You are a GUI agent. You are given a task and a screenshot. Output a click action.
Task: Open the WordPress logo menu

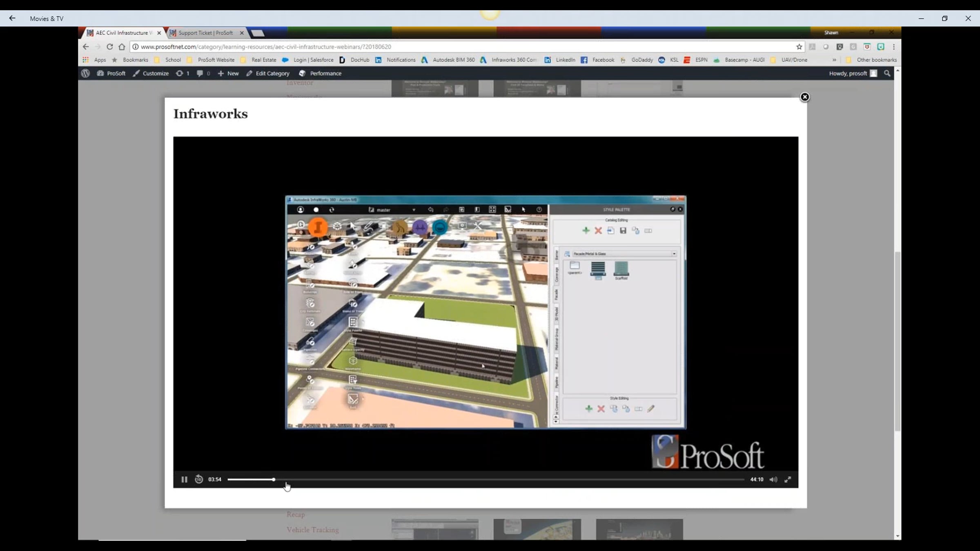(x=85, y=73)
